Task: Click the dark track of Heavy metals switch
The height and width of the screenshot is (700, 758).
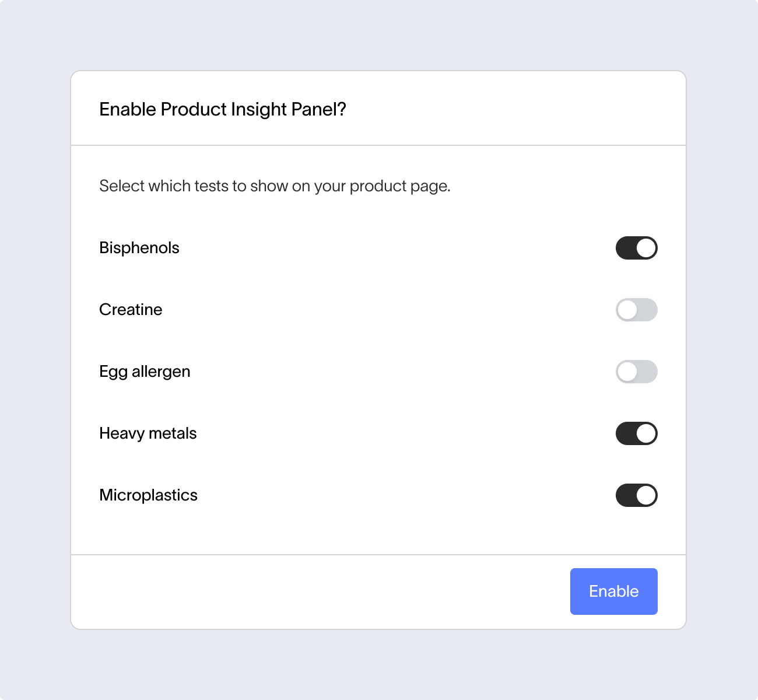Action: [x=626, y=433]
